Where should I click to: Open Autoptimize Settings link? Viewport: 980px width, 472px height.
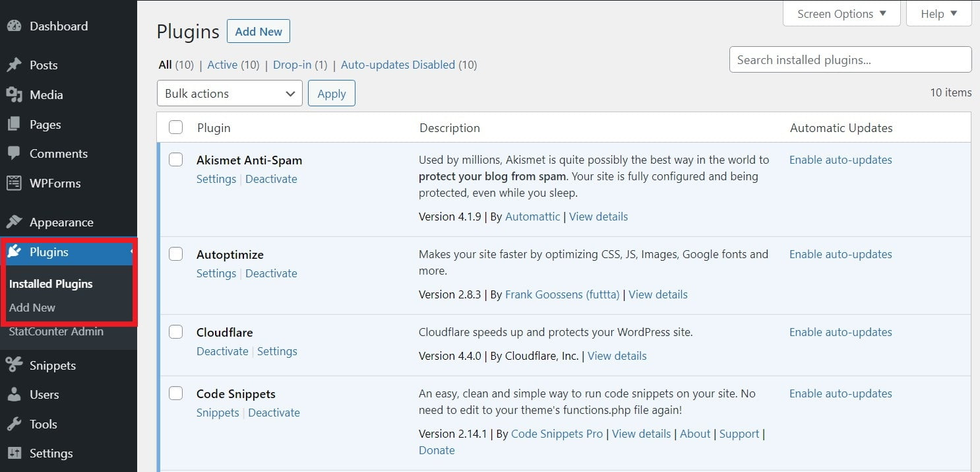(216, 273)
